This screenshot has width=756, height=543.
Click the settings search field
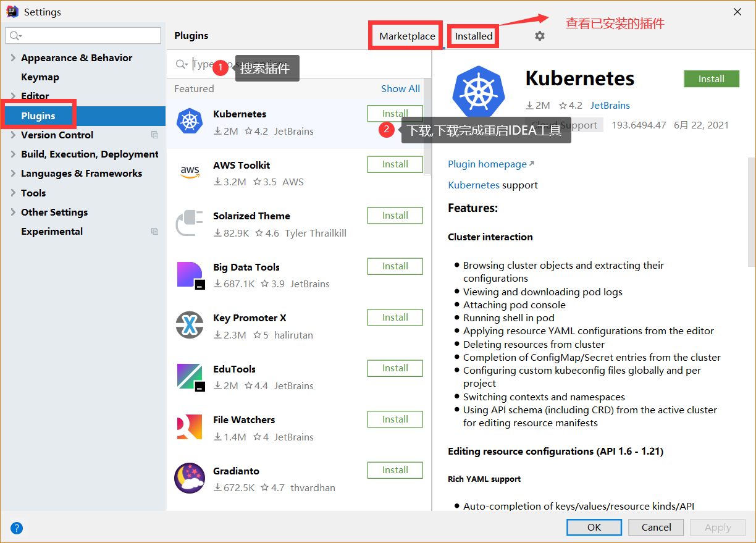(x=83, y=36)
